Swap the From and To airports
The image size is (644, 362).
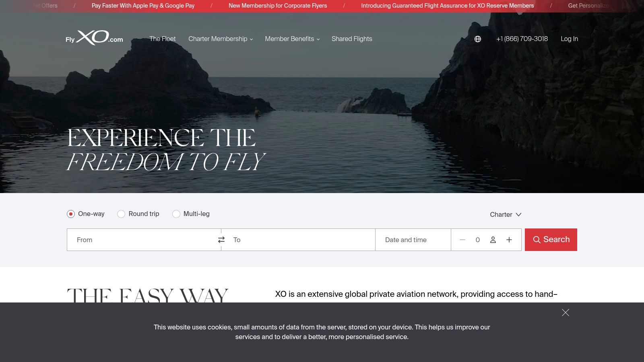(x=221, y=240)
